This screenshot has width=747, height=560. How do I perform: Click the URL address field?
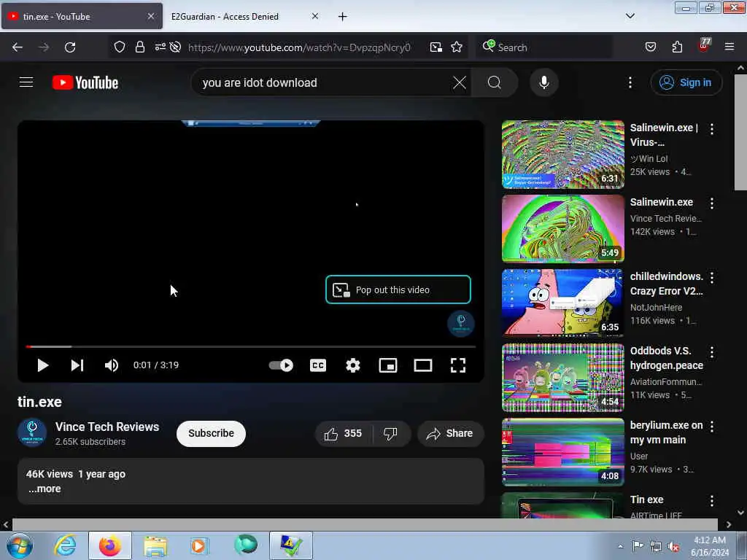tap(299, 47)
